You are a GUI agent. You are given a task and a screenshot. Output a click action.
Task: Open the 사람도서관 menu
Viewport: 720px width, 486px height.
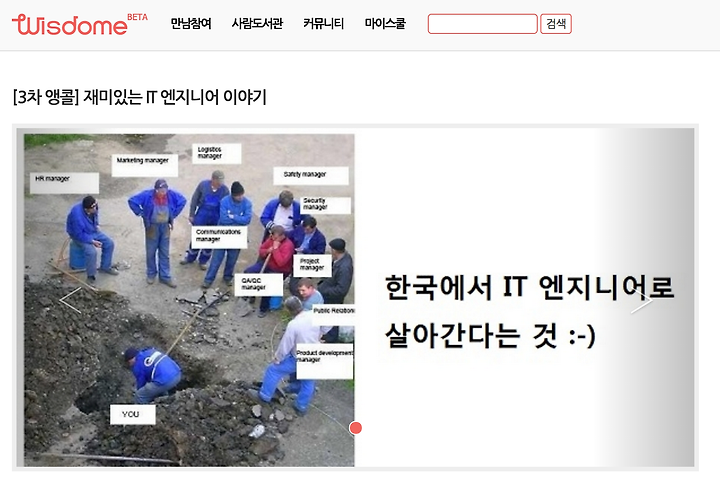(257, 23)
